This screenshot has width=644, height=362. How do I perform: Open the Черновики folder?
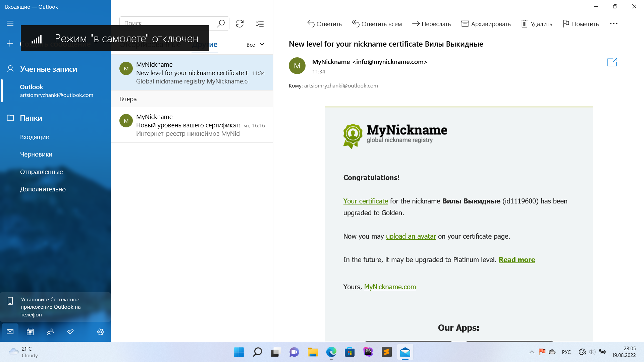pyautogui.click(x=36, y=155)
